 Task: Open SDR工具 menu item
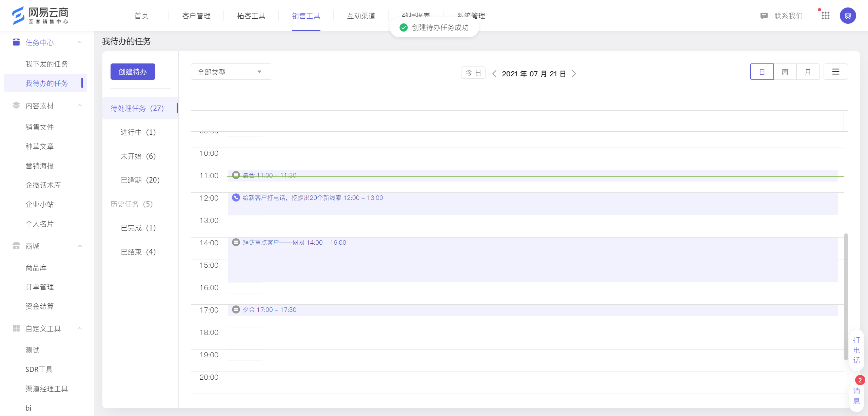click(x=39, y=369)
